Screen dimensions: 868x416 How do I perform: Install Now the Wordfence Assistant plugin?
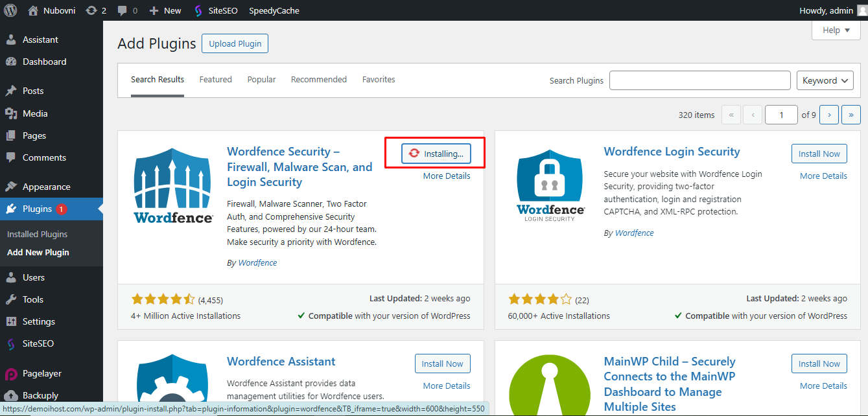443,364
